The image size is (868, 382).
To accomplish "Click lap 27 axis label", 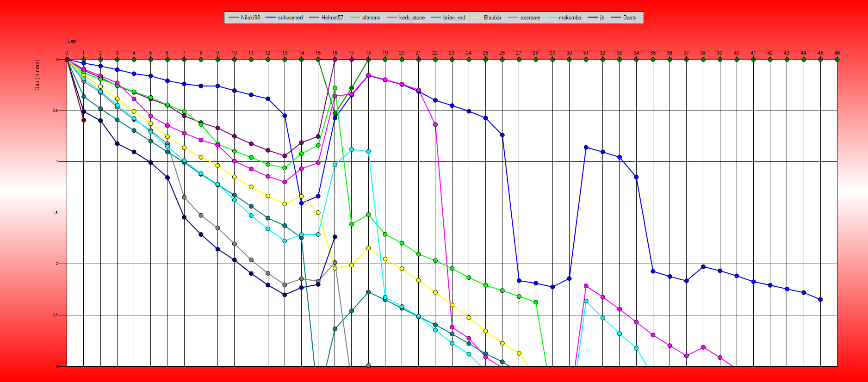I will pos(519,53).
